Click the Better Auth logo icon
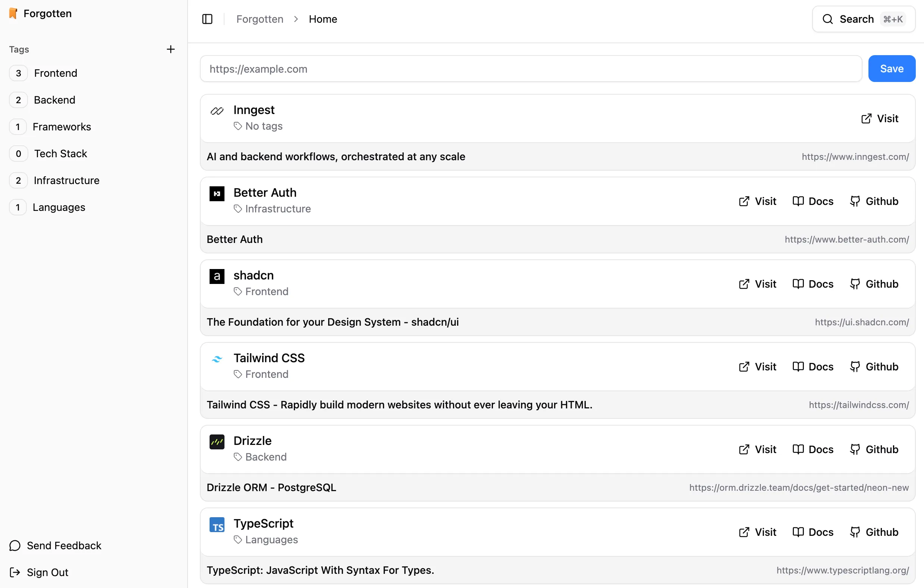924x588 pixels. (x=217, y=194)
